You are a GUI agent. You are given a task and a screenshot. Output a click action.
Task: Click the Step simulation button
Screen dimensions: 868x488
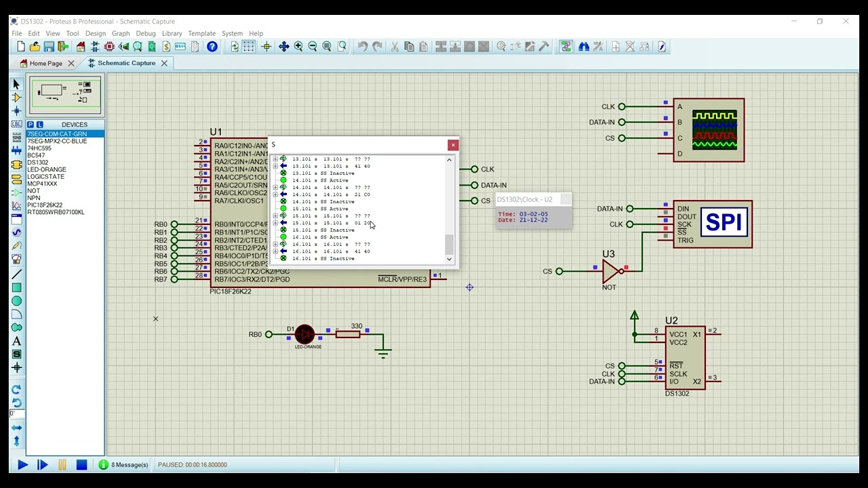pos(42,465)
